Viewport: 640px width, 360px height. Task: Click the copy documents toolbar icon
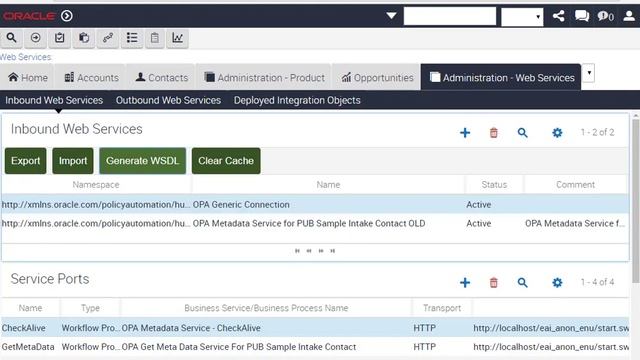[x=84, y=38]
